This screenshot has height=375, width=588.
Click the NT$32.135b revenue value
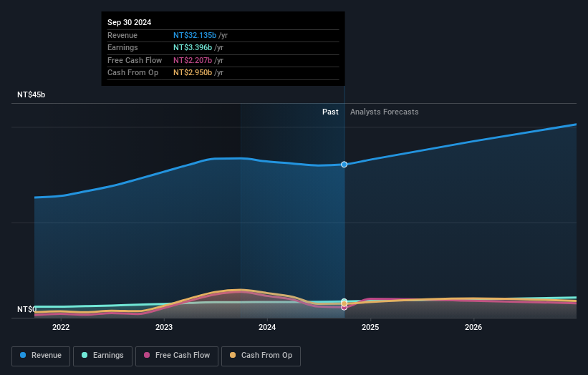pos(195,35)
